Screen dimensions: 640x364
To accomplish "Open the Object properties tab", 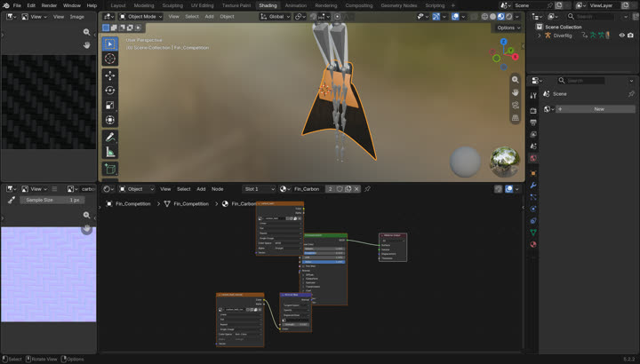I will 533,173.
